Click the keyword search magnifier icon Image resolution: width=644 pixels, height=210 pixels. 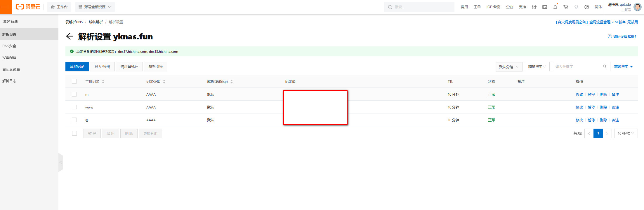605,66
